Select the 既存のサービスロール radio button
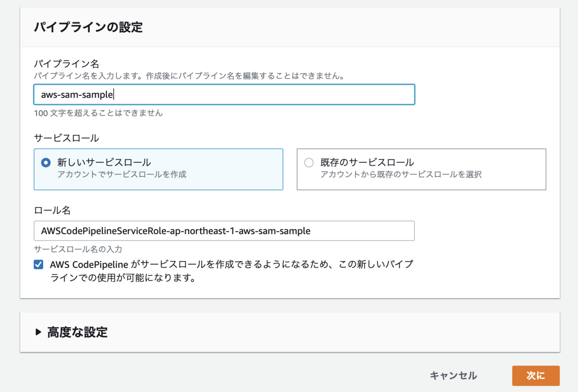 coord(309,163)
